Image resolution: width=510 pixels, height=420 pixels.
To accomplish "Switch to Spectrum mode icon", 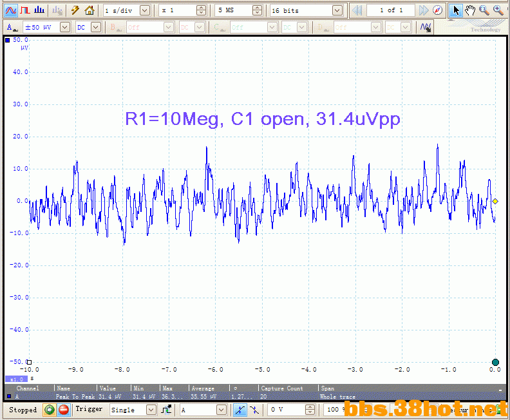I will pos(39,11).
